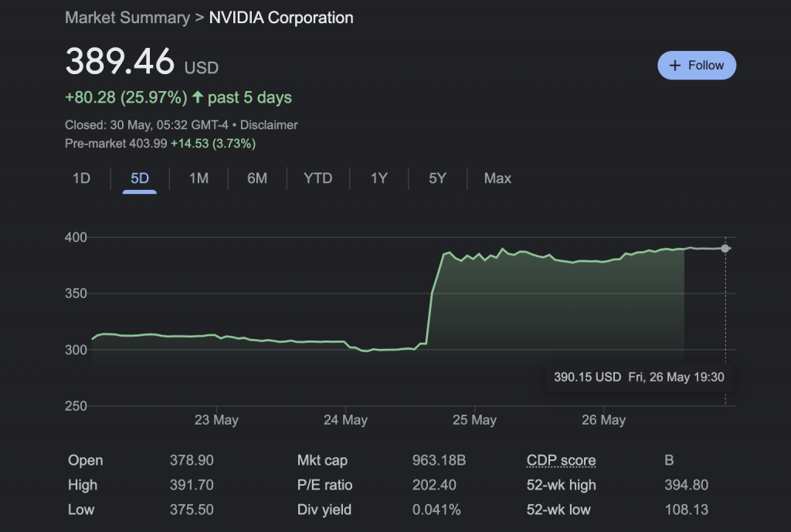Screen dimensions: 791x532
Task: Show the 1Y chart range
Action: pos(379,178)
